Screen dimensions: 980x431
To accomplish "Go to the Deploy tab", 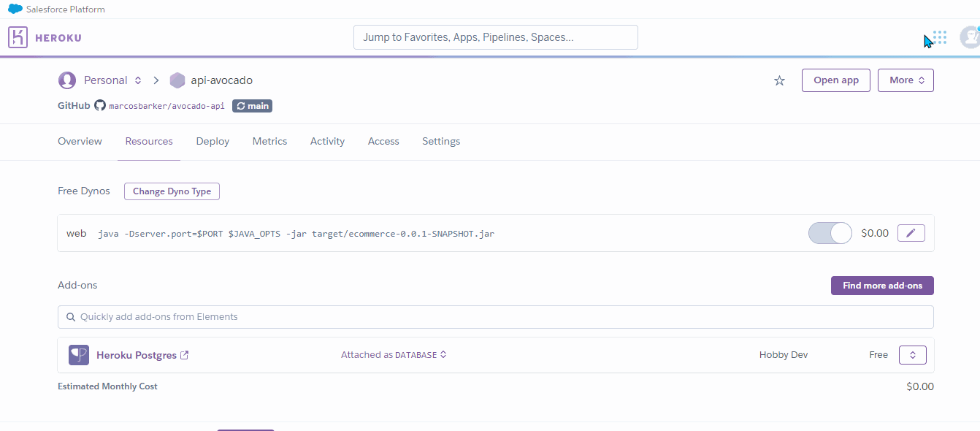I will (x=213, y=142).
